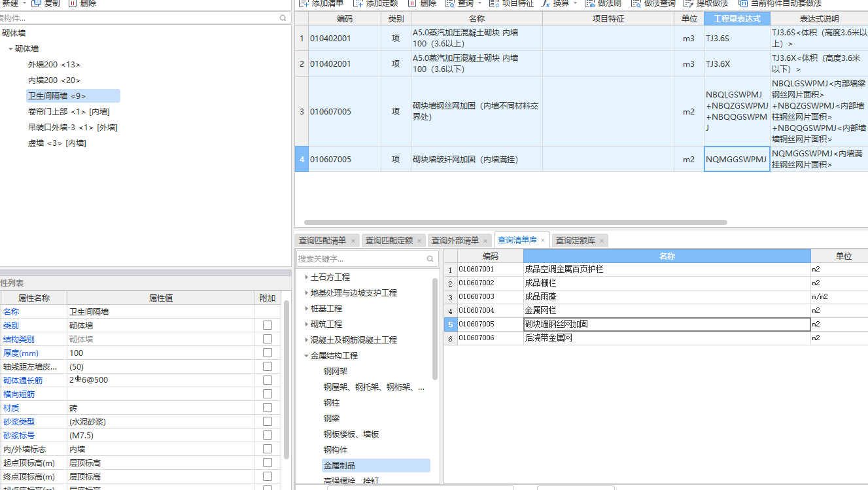Tick the 附加 checkbox for 结构类别
The width and height of the screenshot is (868, 490).
tap(268, 339)
